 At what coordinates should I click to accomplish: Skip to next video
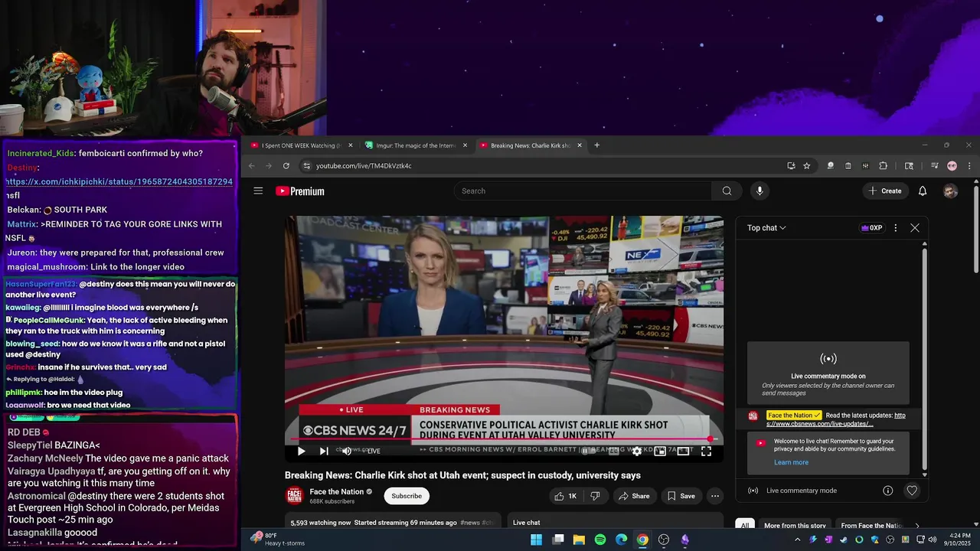point(324,451)
